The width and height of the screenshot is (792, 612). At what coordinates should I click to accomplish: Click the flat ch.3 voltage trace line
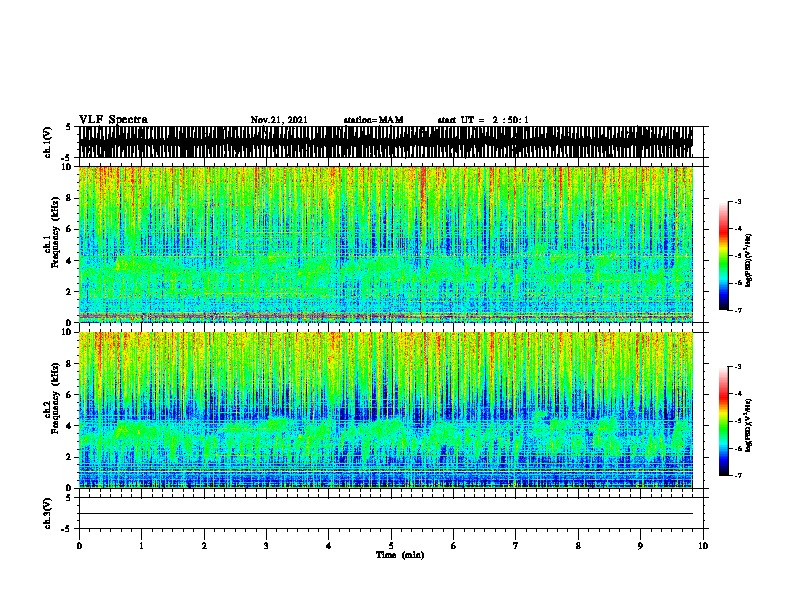(386, 514)
